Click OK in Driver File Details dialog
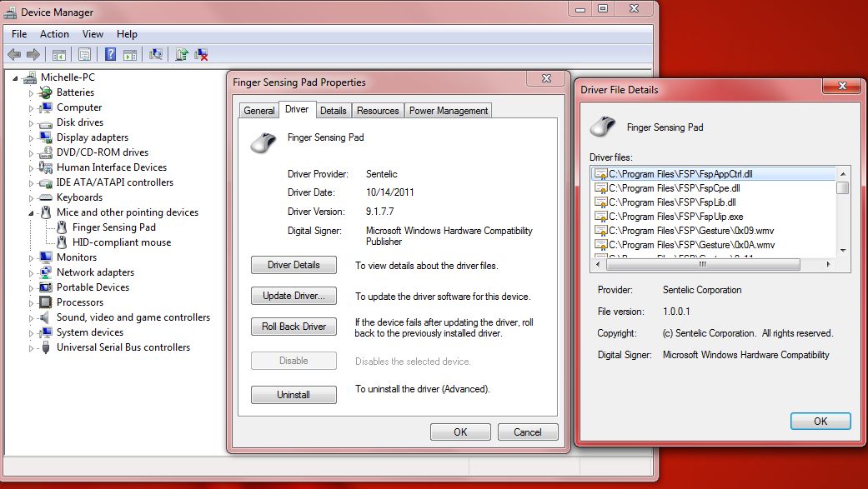This screenshot has width=868, height=489. pyautogui.click(x=820, y=421)
